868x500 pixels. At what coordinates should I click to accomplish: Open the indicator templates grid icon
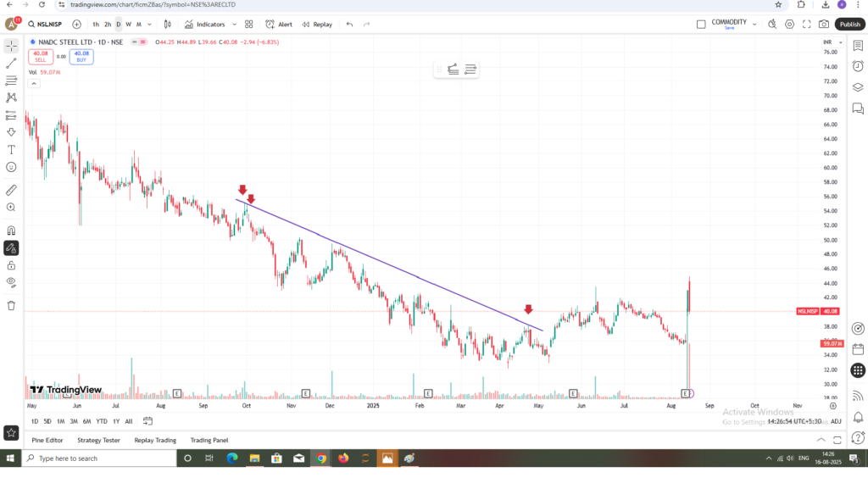249,25
